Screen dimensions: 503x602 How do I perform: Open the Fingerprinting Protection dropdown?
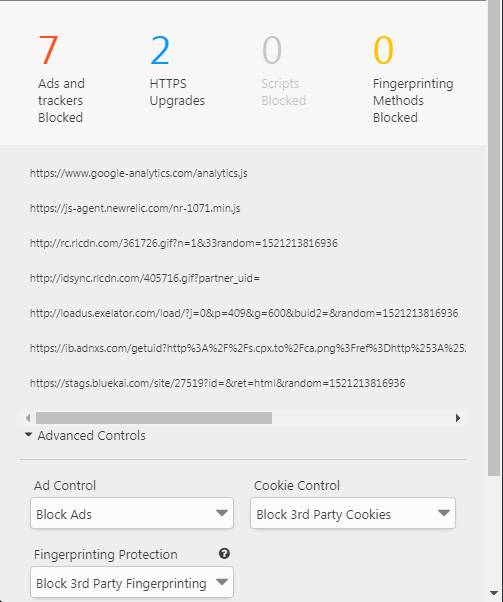(x=132, y=582)
